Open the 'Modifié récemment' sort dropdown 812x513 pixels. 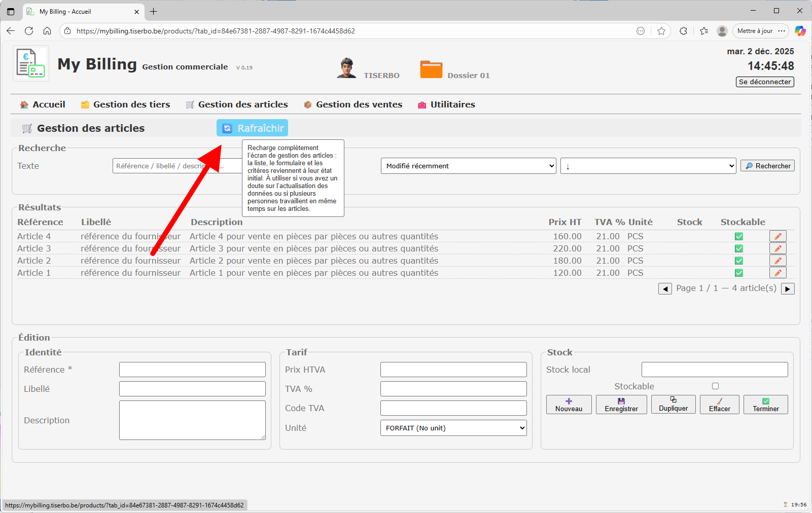click(468, 166)
